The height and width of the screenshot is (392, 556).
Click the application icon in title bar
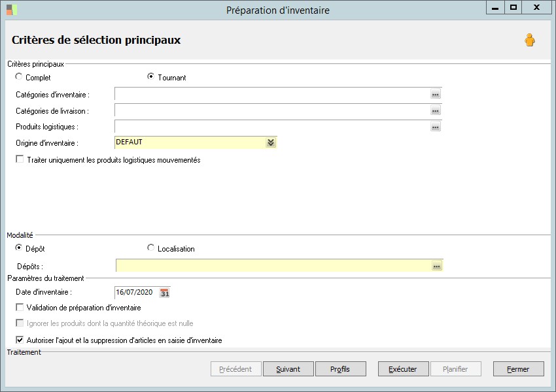click(x=12, y=9)
